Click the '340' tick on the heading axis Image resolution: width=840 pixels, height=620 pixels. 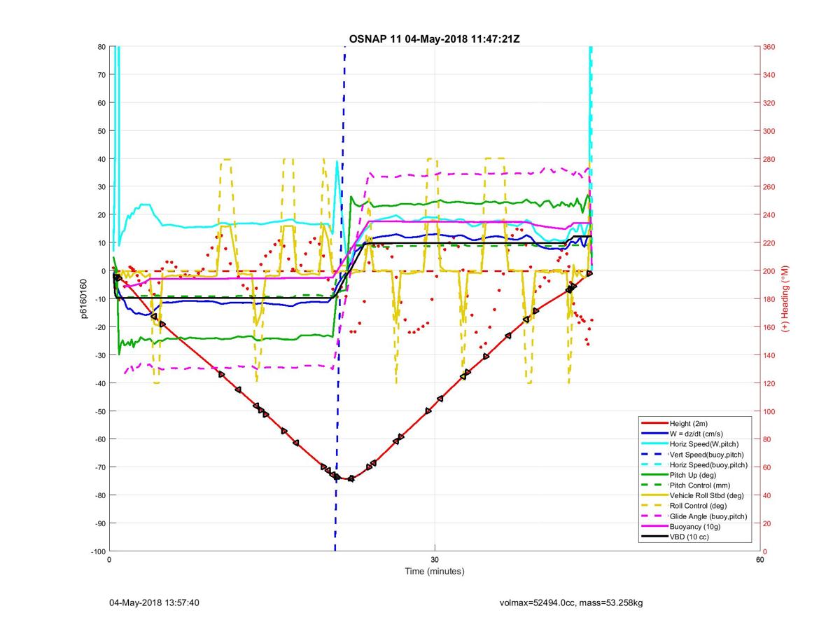[x=771, y=75]
